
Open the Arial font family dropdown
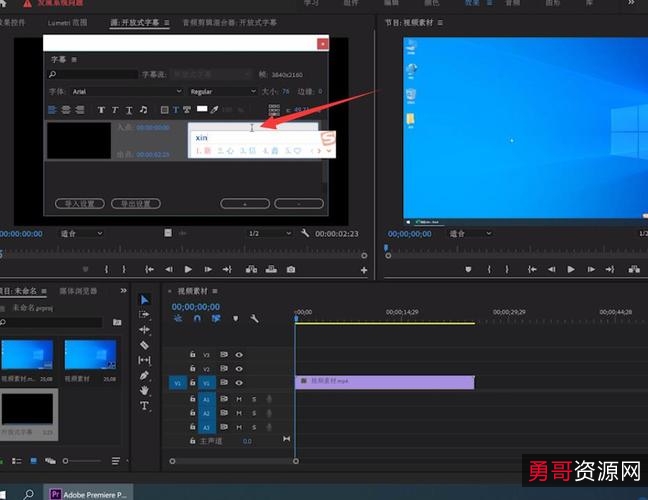[125, 92]
